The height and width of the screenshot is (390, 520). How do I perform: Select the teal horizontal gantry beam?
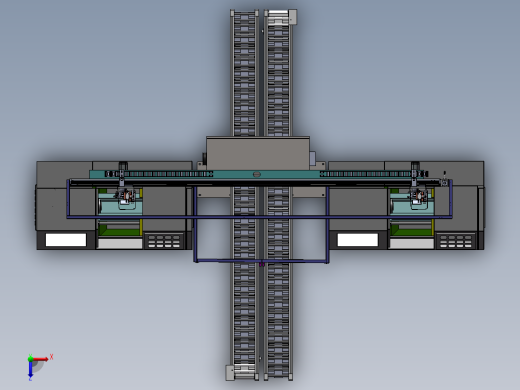click(x=258, y=174)
